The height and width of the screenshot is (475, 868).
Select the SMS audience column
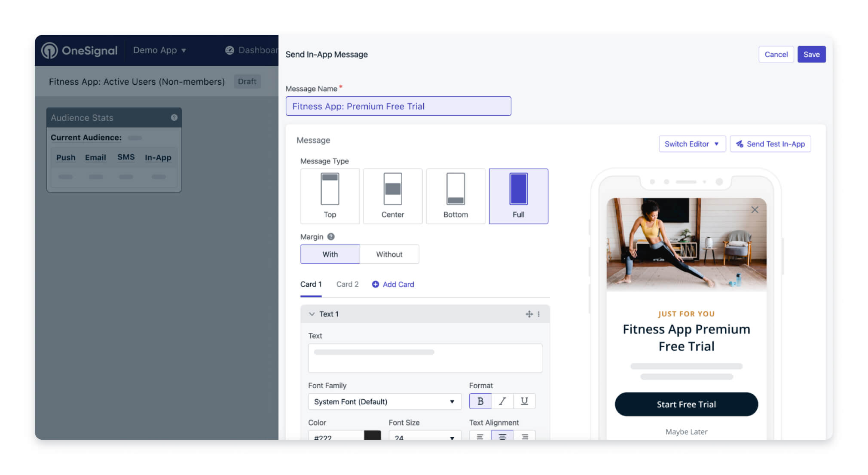126,157
